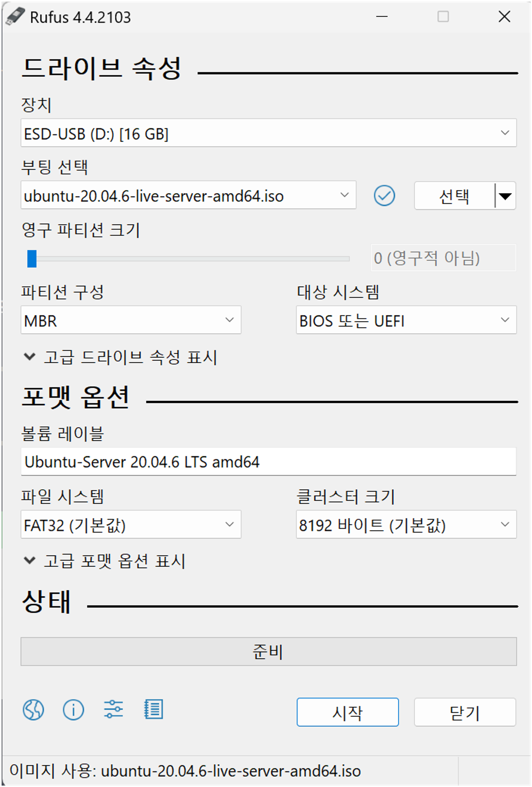The width and height of the screenshot is (532, 787).
Task: Show the log notepad icon
Action: coord(153,710)
